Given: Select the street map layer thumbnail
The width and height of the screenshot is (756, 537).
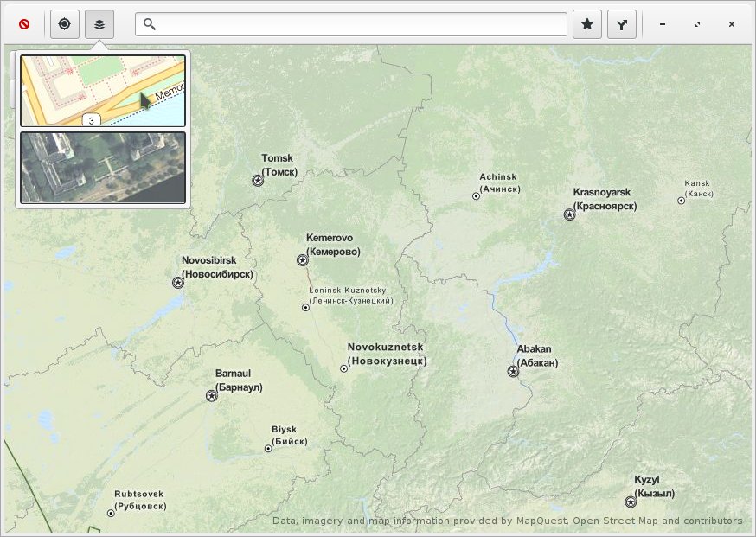Looking at the screenshot, I should pyautogui.click(x=103, y=91).
